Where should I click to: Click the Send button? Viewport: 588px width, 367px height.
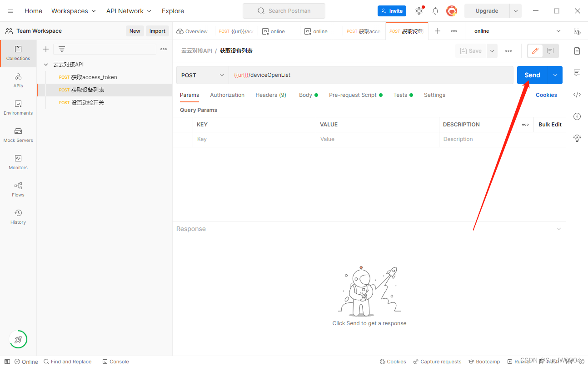pyautogui.click(x=533, y=75)
